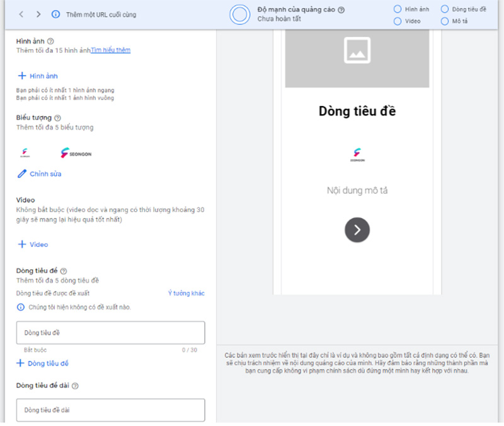Open the Tìm hiểu thêm link
The image size is (504, 426).
click(x=111, y=50)
